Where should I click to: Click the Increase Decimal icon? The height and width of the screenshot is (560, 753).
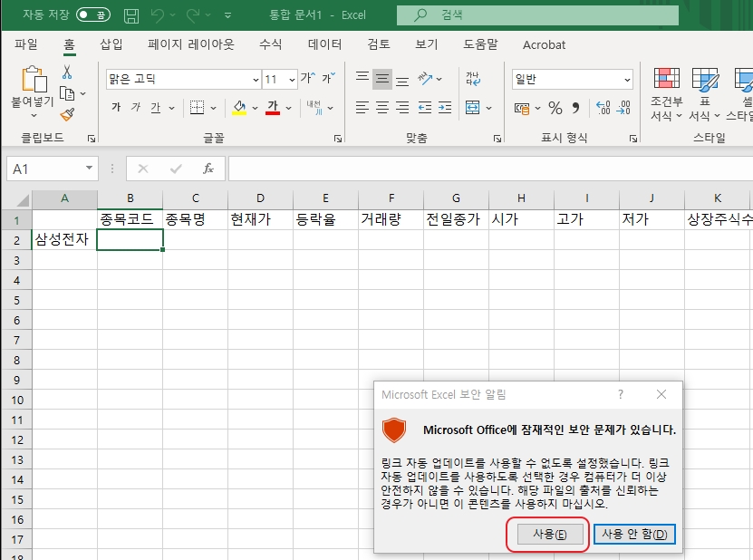pos(603,108)
